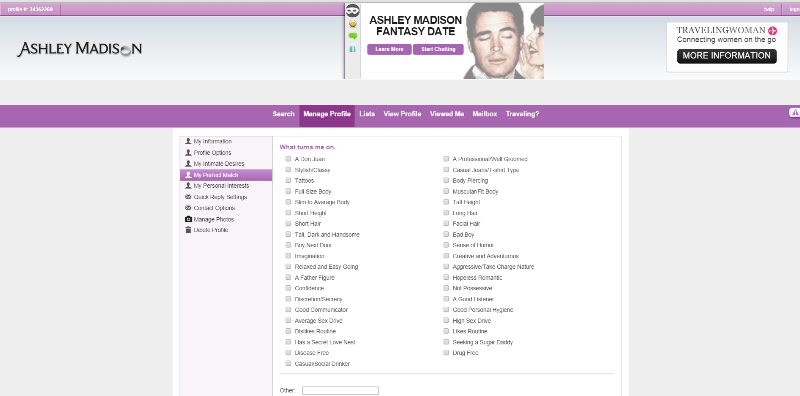Open the Mailbox tab
Screen dimensions: 800x396
(485, 114)
